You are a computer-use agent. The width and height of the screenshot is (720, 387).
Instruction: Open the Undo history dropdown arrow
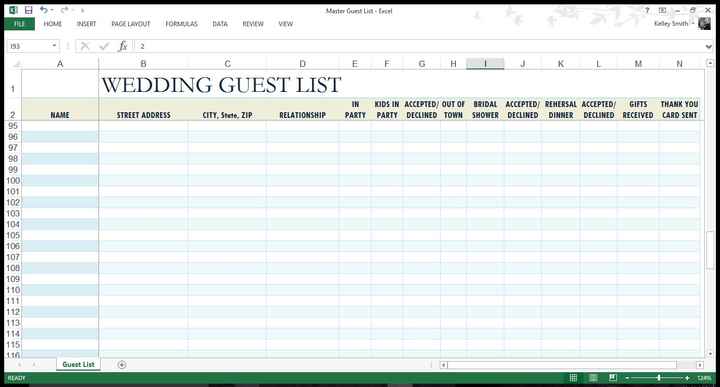[52, 10]
